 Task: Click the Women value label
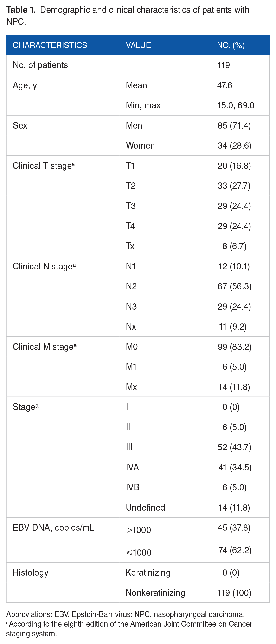(x=140, y=145)
